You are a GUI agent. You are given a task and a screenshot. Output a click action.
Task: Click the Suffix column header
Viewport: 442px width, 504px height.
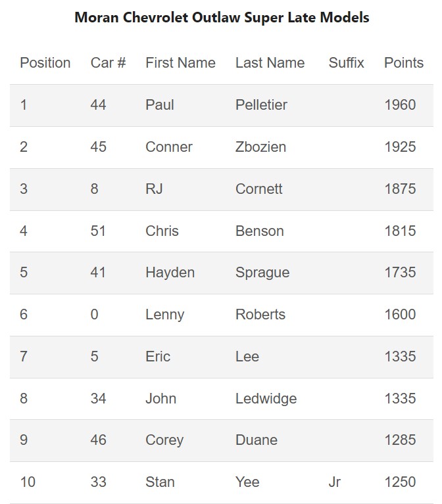pos(346,63)
